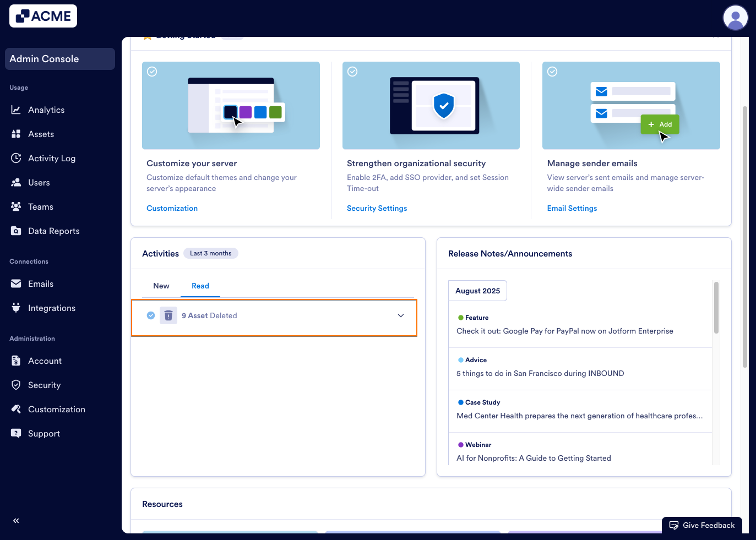Open the Security administration page

pyautogui.click(x=44, y=385)
